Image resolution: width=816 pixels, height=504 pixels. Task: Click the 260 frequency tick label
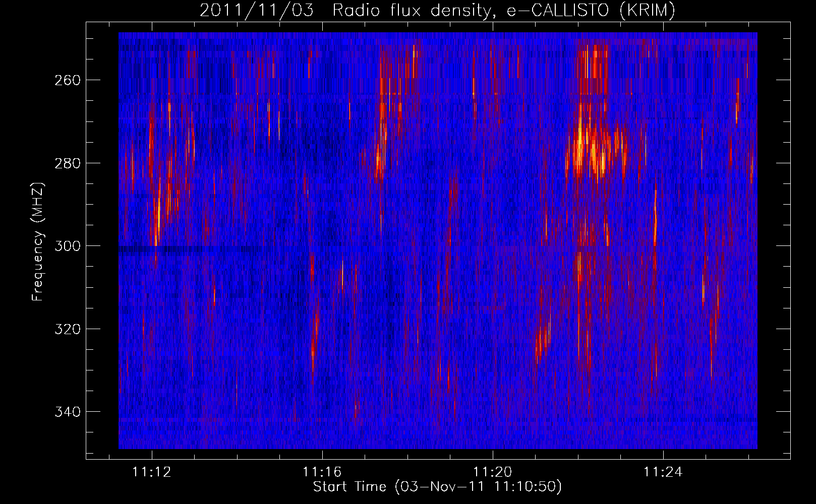[x=68, y=80]
